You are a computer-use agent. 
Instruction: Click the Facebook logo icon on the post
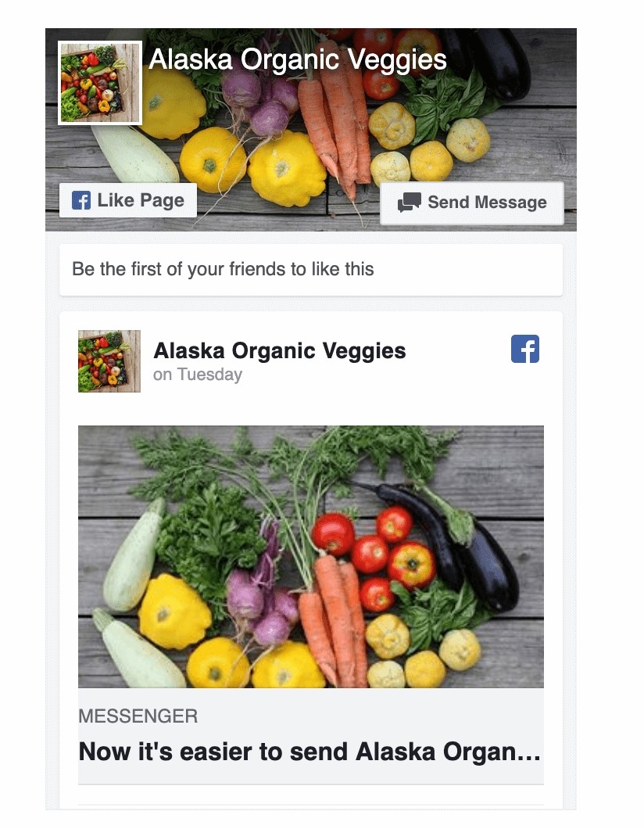tap(525, 349)
